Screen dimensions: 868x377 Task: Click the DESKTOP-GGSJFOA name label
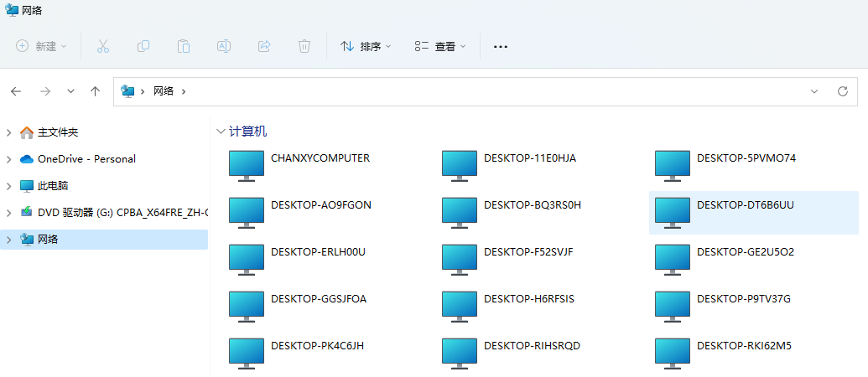tap(319, 299)
